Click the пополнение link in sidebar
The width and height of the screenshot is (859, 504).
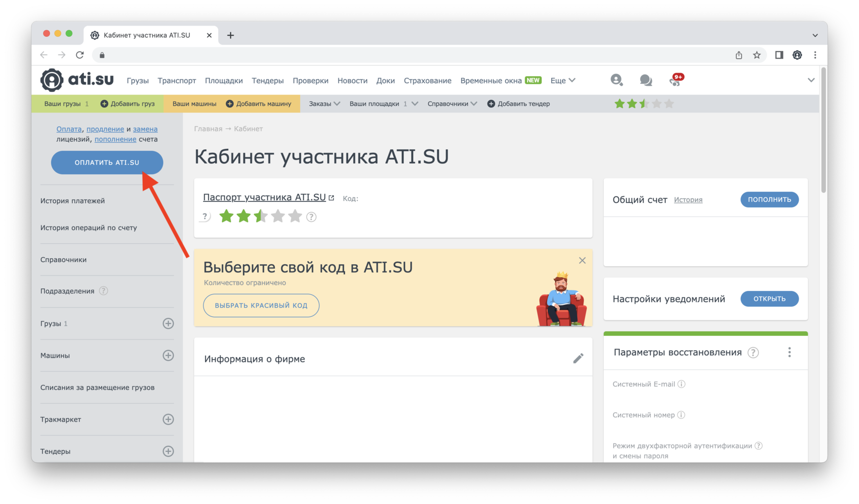[116, 139]
